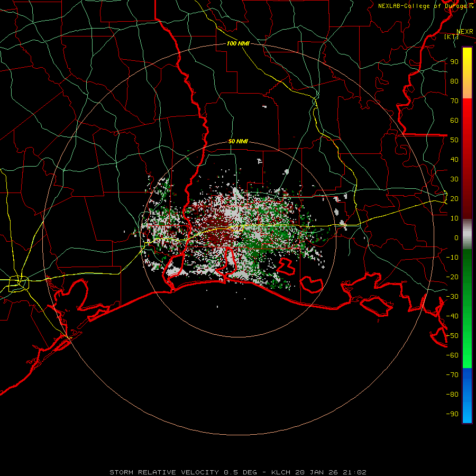Click the "KLCH" station identifier
The width and height of the screenshot is (476, 476).
(281, 472)
